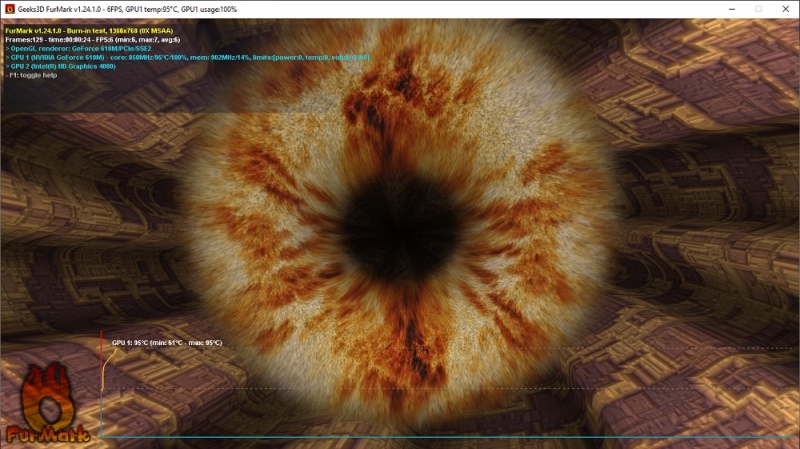Click the 'FurMark v1.24.1.0 - Burn-in test' line

(x=89, y=31)
